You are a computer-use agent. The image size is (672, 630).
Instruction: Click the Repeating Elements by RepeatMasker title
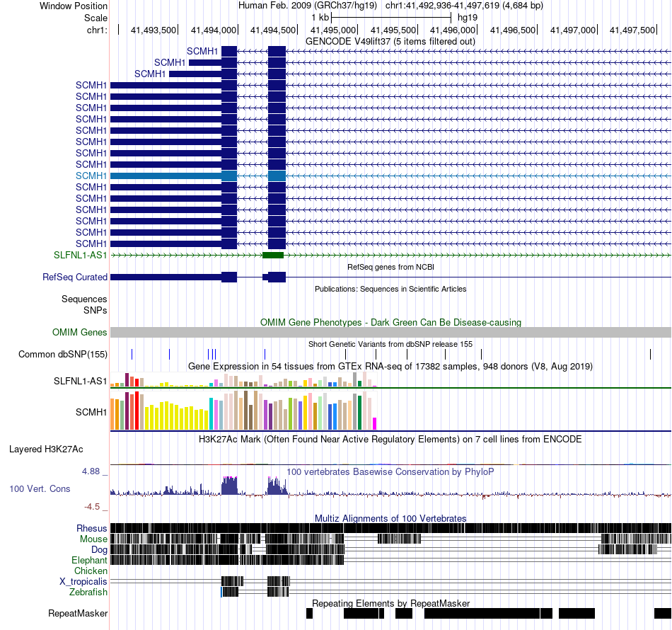[391, 603]
